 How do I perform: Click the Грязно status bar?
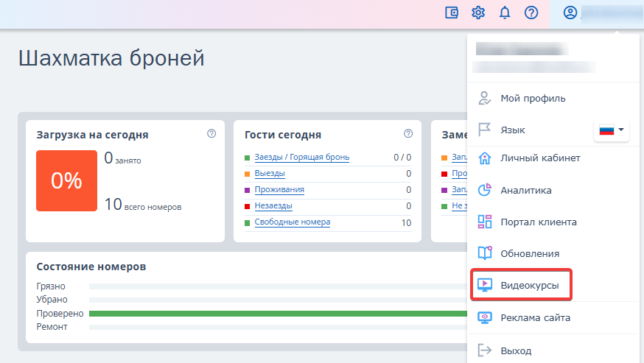[278, 286]
